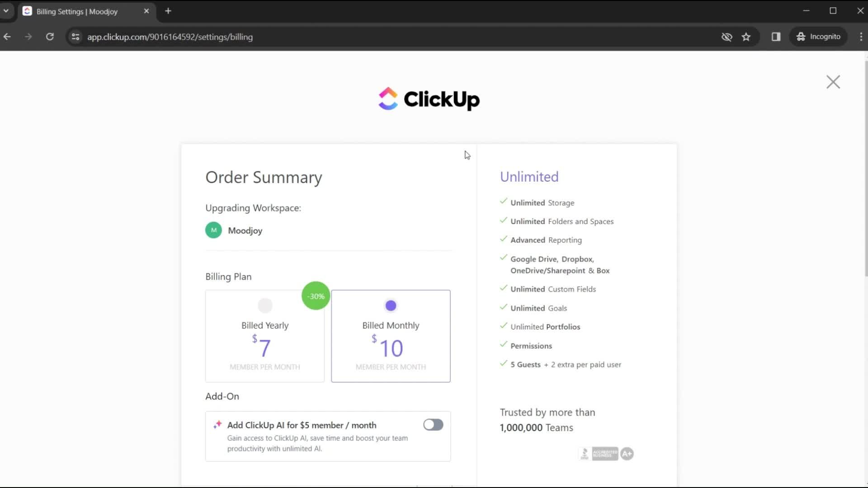Click the eye-slash privacy icon in toolbar

(x=726, y=36)
